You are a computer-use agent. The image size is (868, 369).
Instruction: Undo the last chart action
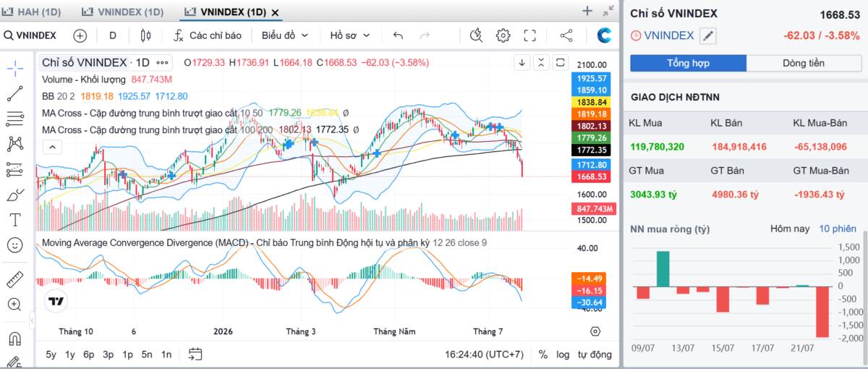(398, 35)
